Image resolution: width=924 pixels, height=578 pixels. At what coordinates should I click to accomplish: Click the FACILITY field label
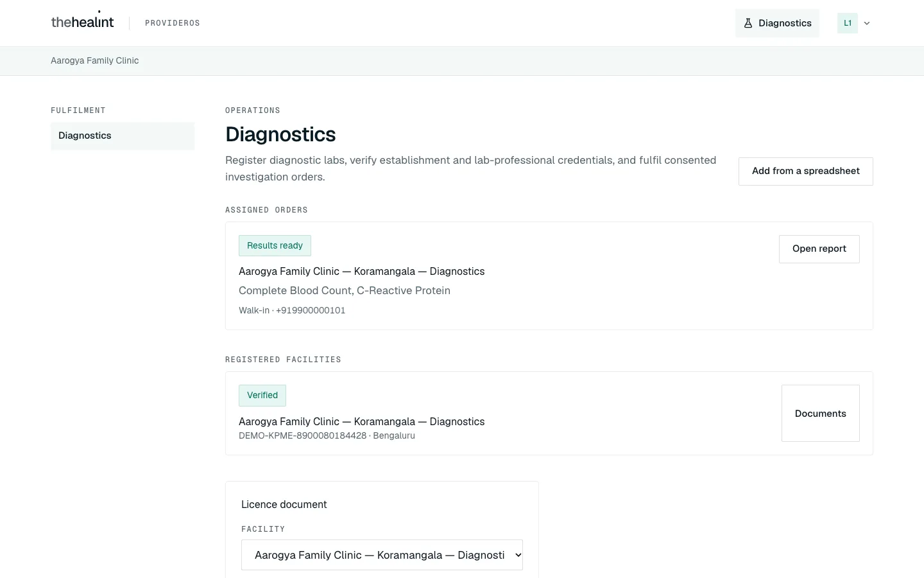pos(263,529)
